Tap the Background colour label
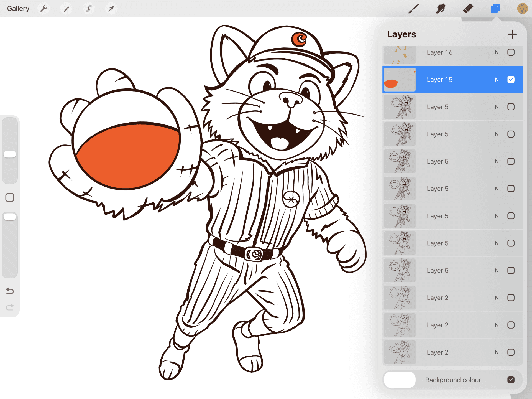Viewport: 532px width, 399px height. 453,380
